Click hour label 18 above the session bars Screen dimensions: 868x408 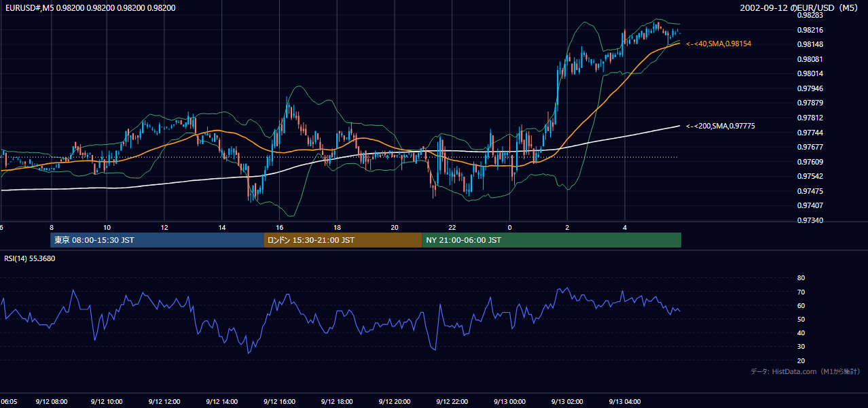(337, 227)
